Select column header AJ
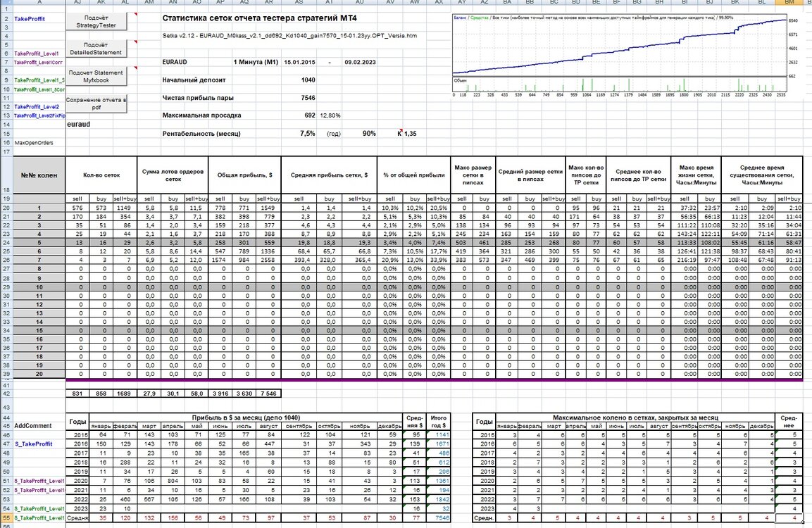The width and height of the screenshot is (812, 528). [77, 2]
